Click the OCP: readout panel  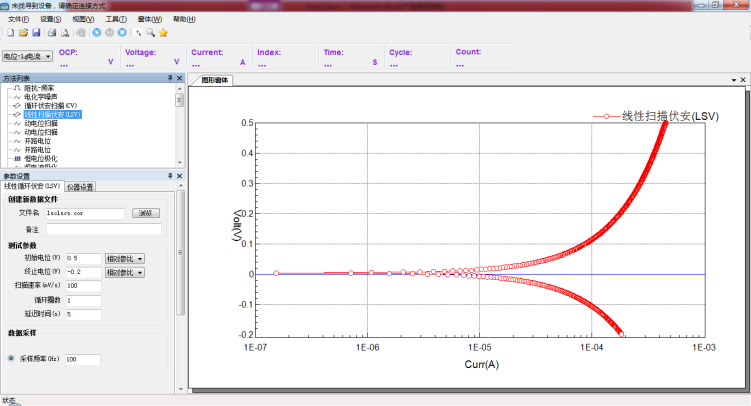[87, 57]
